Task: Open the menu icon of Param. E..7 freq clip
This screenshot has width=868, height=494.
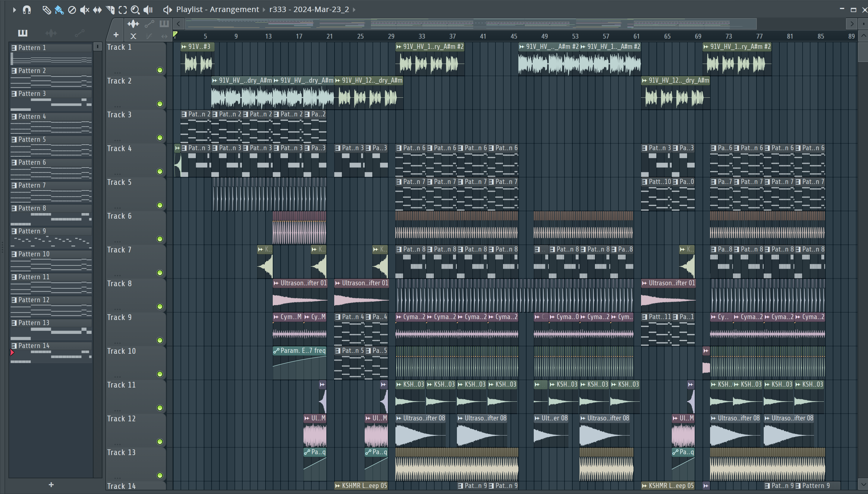Action: pos(276,351)
